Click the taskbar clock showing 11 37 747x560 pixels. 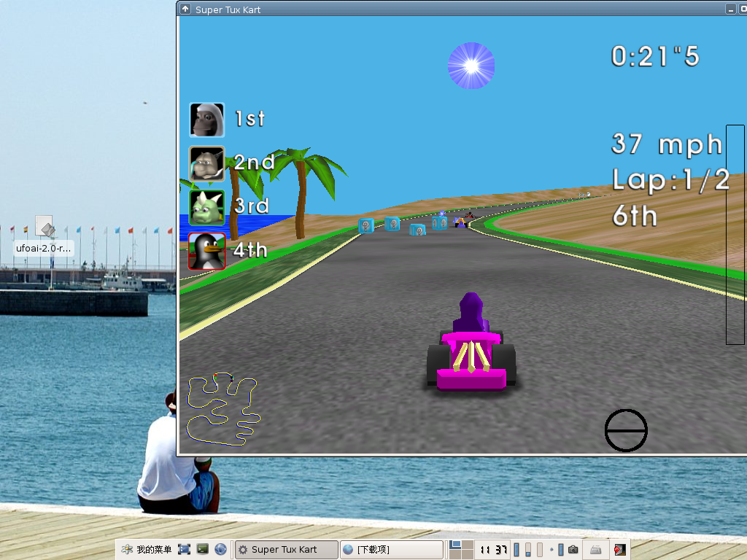point(494,550)
